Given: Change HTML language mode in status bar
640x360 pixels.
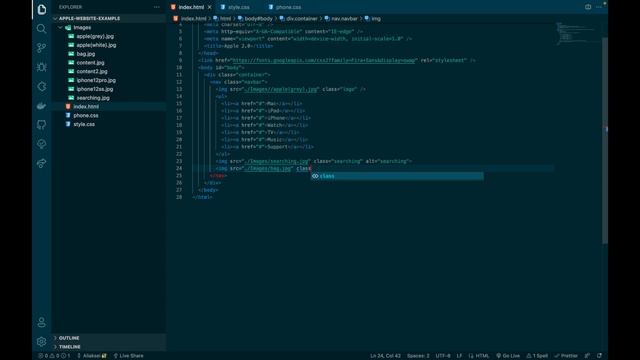Looking at the screenshot, I should (x=479, y=356).
